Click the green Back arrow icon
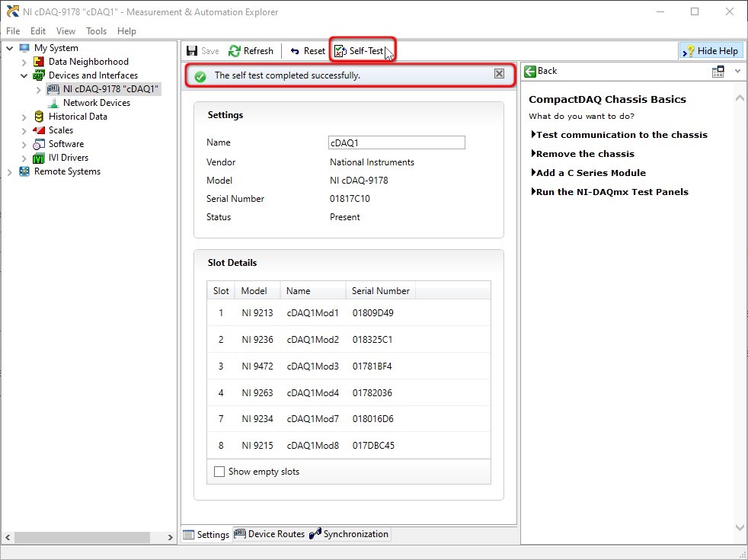 coord(530,71)
